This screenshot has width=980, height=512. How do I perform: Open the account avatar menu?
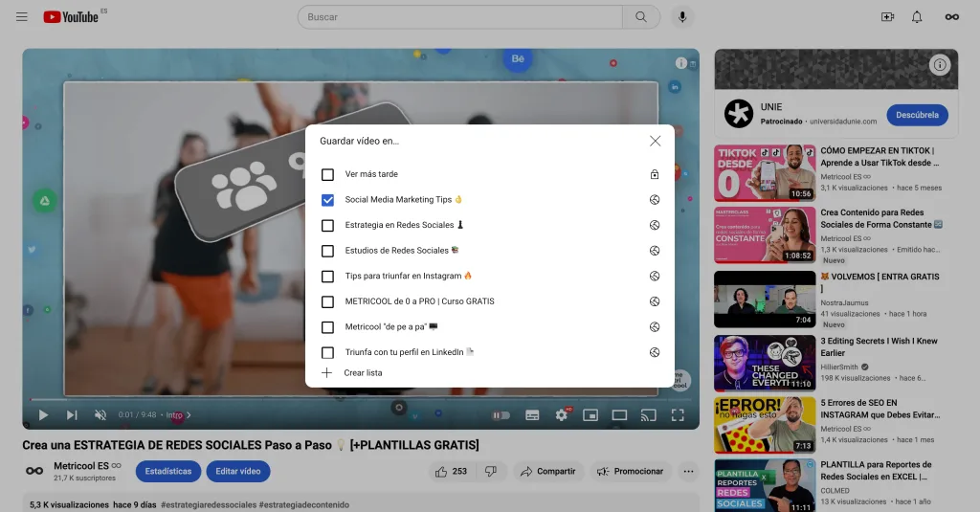951,17
